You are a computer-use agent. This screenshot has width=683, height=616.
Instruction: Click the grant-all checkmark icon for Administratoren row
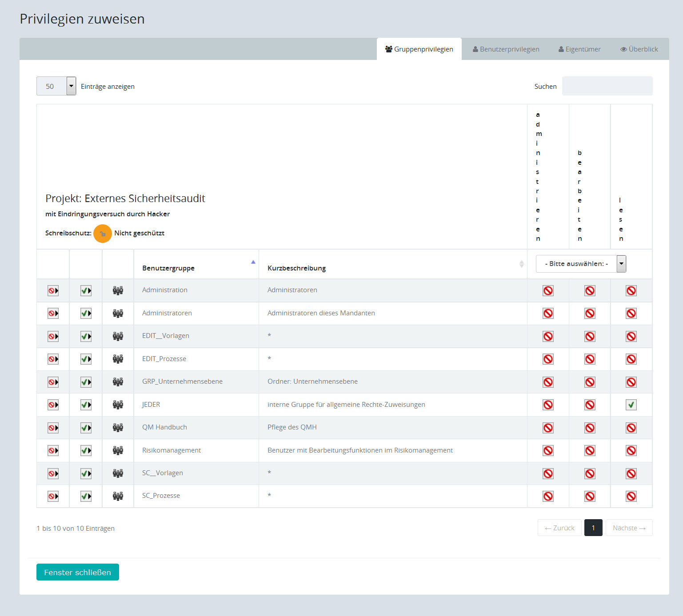pyautogui.click(x=86, y=314)
